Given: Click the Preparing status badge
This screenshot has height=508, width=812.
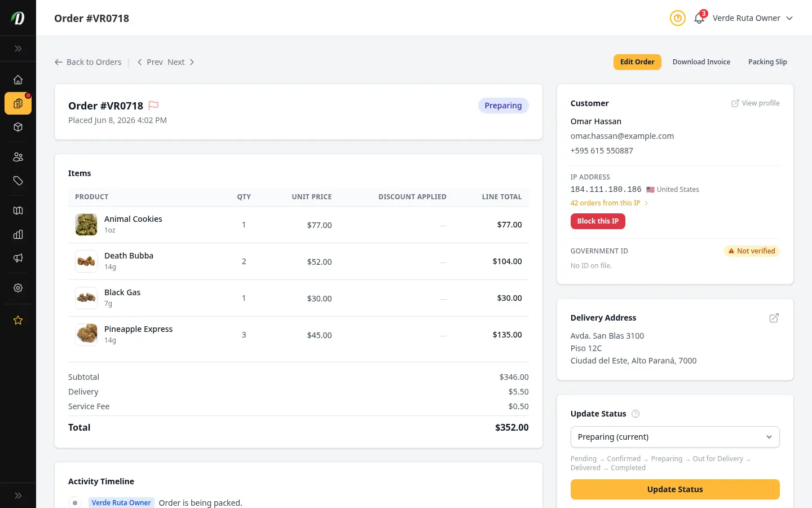Looking at the screenshot, I should coord(503,106).
